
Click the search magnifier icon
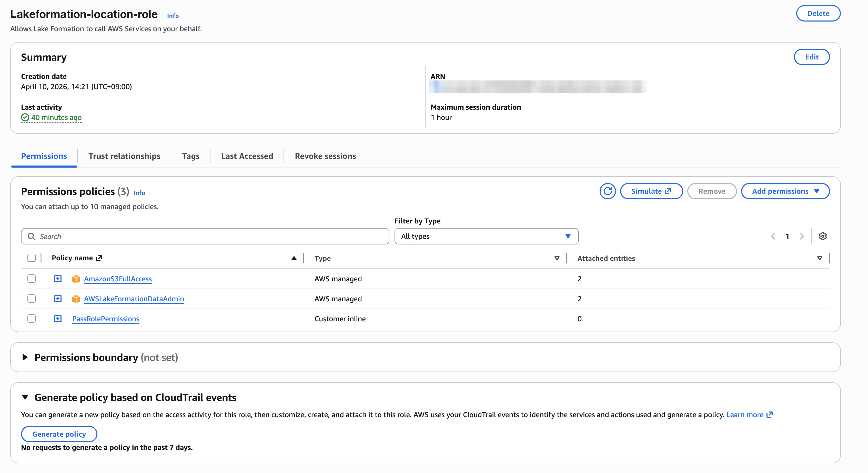click(x=31, y=236)
